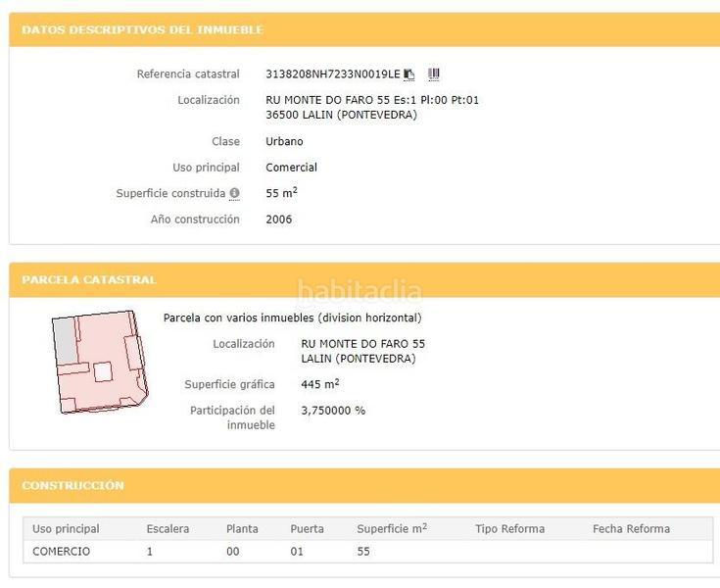Image resolution: width=720 pixels, height=588 pixels.
Task: Click the Tipo Reforma column header
Action: (509, 529)
